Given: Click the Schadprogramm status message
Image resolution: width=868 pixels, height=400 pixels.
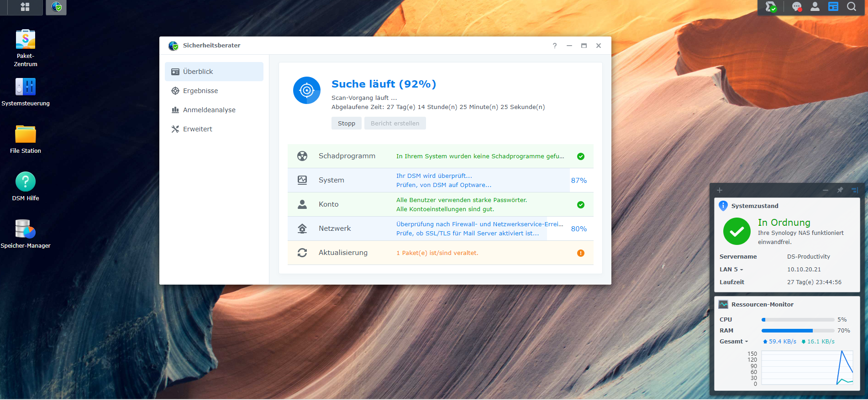Looking at the screenshot, I should pos(480,156).
